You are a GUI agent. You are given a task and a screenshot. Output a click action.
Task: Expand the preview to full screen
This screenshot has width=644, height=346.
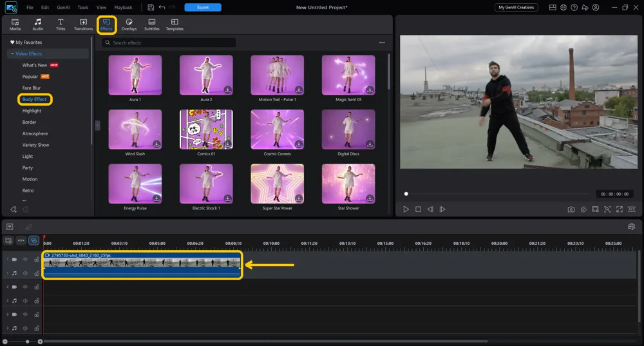(620, 209)
